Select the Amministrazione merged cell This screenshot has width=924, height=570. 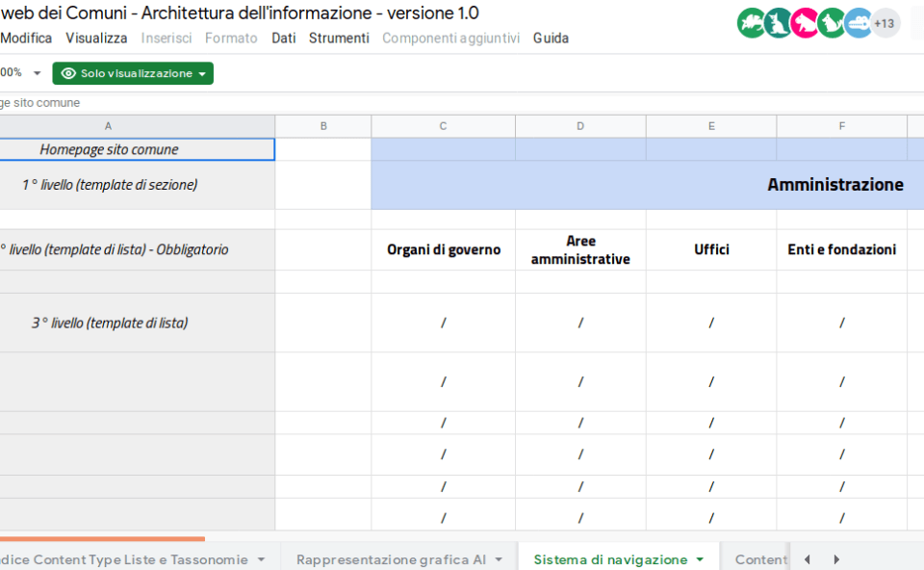647,185
